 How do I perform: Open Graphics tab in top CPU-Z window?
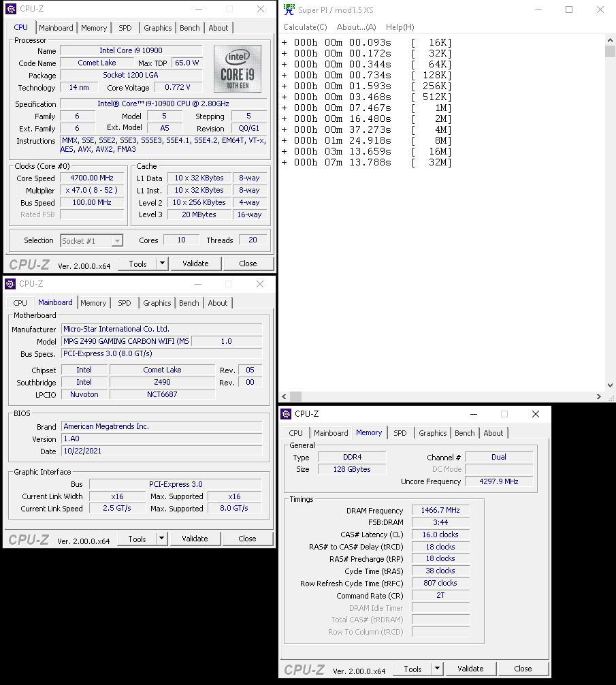pos(158,27)
